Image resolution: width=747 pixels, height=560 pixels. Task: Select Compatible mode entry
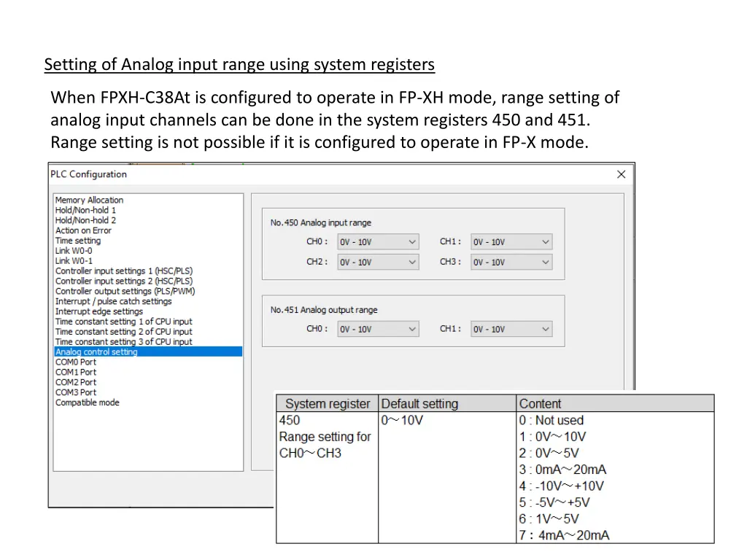(88, 402)
